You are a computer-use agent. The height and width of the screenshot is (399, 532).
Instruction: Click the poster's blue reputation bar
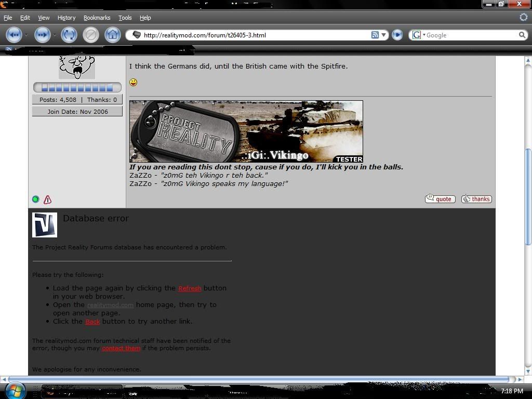[77, 87]
